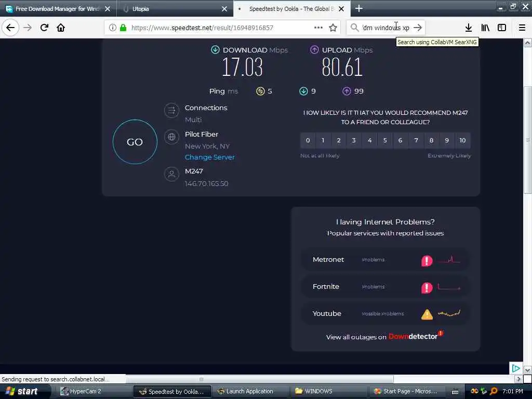Switch to Launch Application taskbar item

click(249, 391)
